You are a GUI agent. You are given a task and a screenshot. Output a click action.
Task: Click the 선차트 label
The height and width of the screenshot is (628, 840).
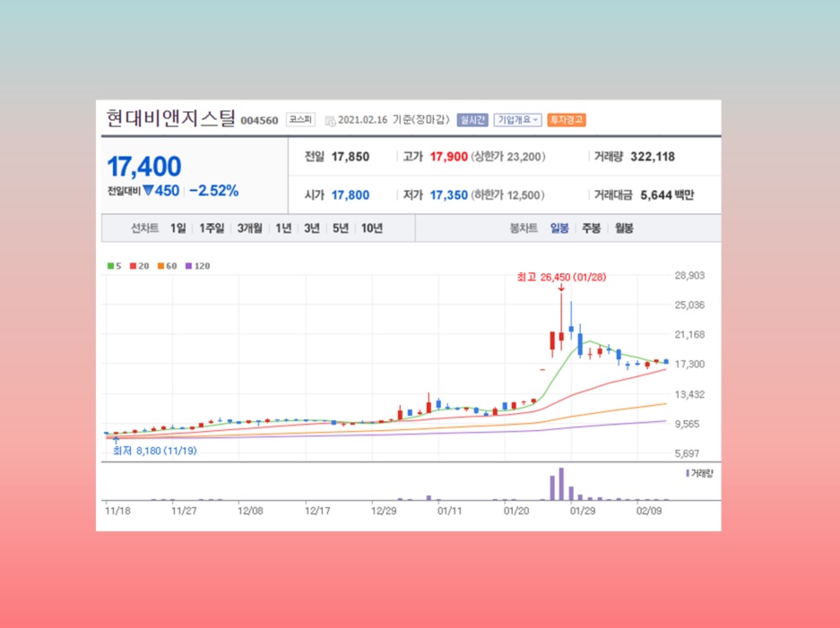[x=145, y=228]
